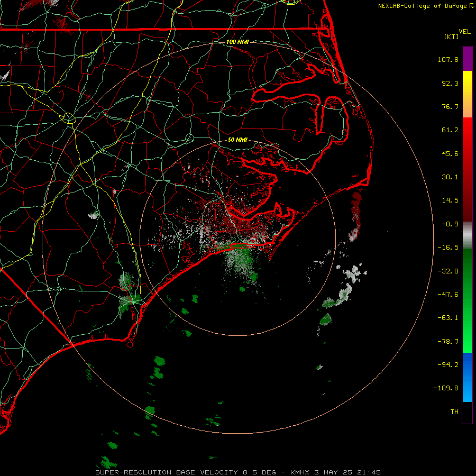Click the 45.6 scale value

pyautogui.click(x=450, y=153)
